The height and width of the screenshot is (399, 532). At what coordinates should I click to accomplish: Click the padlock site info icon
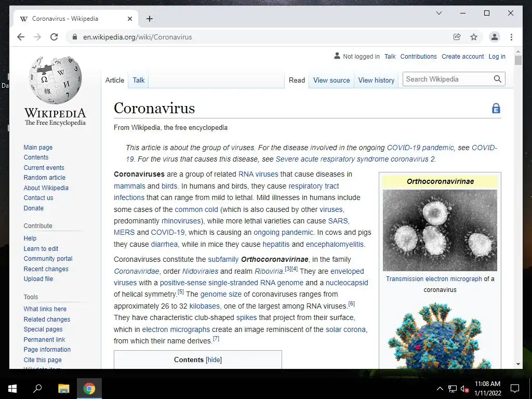point(75,37)
